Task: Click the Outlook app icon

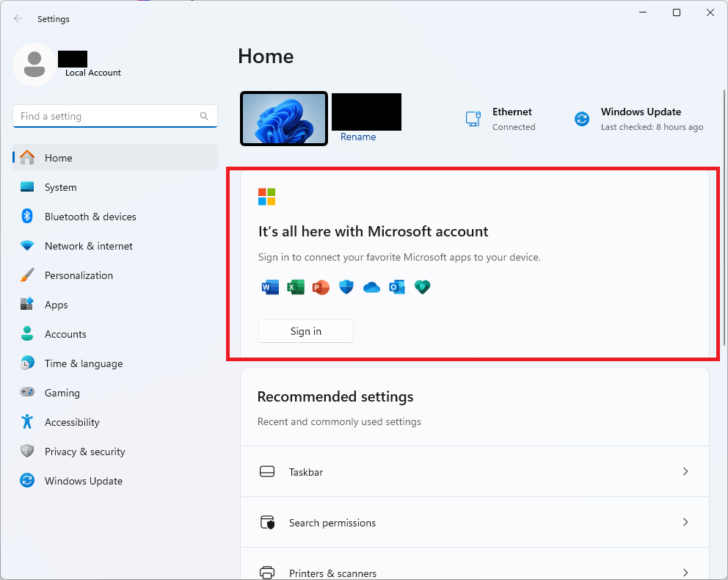Action: [397, 288]
